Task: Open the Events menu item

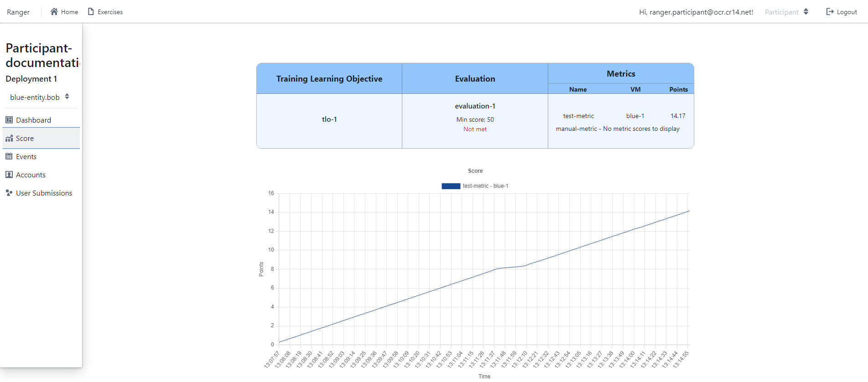Action: pos(26,156)
